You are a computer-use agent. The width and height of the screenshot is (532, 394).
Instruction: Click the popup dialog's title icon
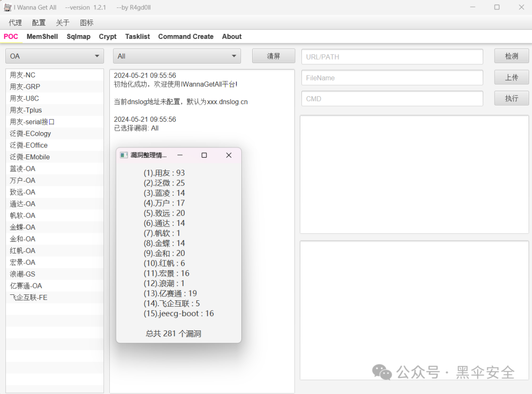124,155
